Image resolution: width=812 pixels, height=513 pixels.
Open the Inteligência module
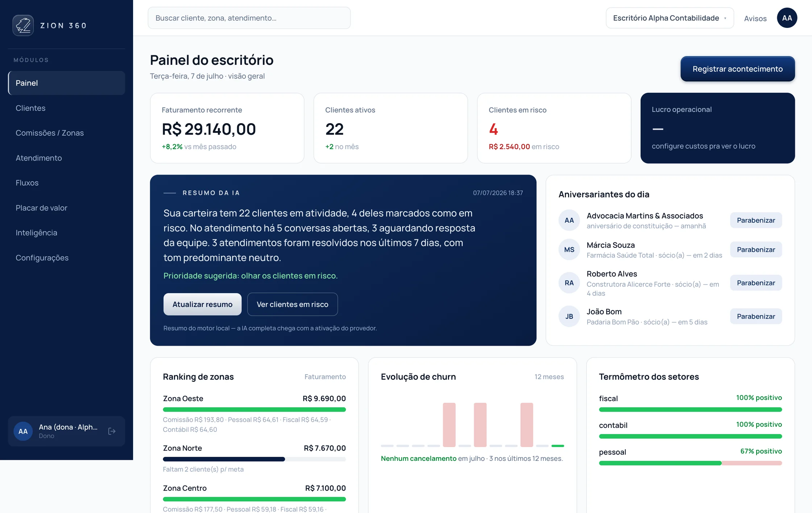tap(67, 233)
